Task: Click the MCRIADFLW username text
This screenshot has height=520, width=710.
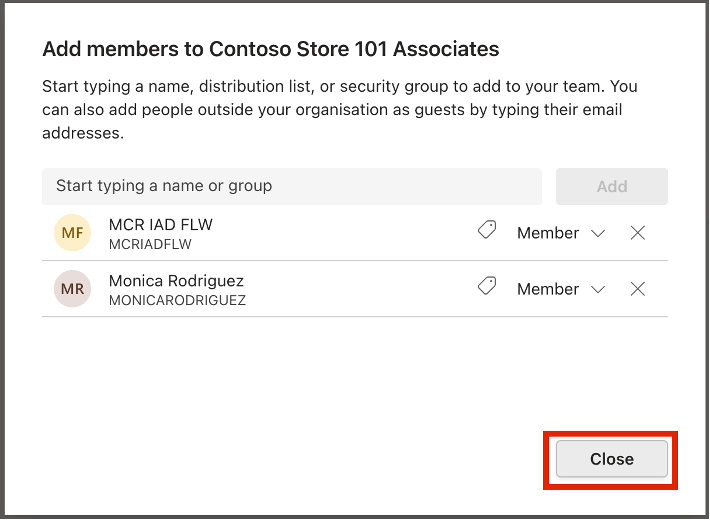Action: coord(150,244)
